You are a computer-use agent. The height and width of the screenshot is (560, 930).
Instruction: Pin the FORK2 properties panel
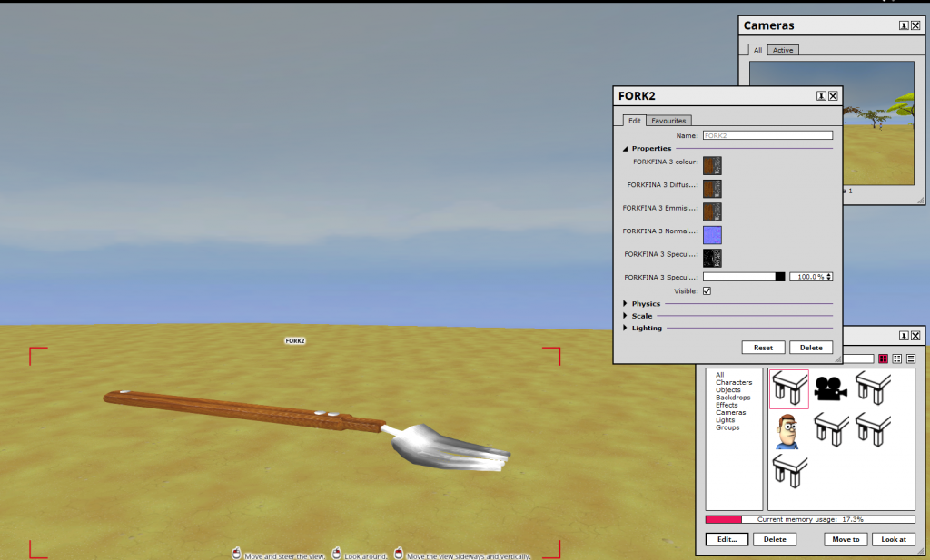(821, 96)
